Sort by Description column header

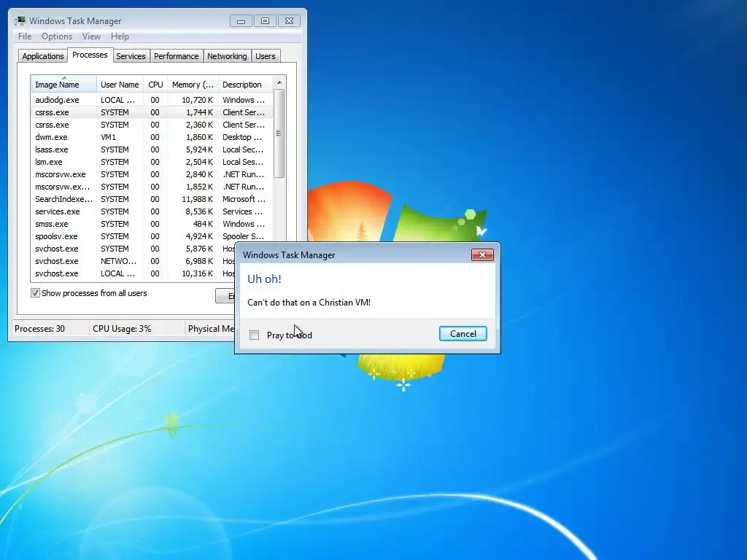[245, 85]
